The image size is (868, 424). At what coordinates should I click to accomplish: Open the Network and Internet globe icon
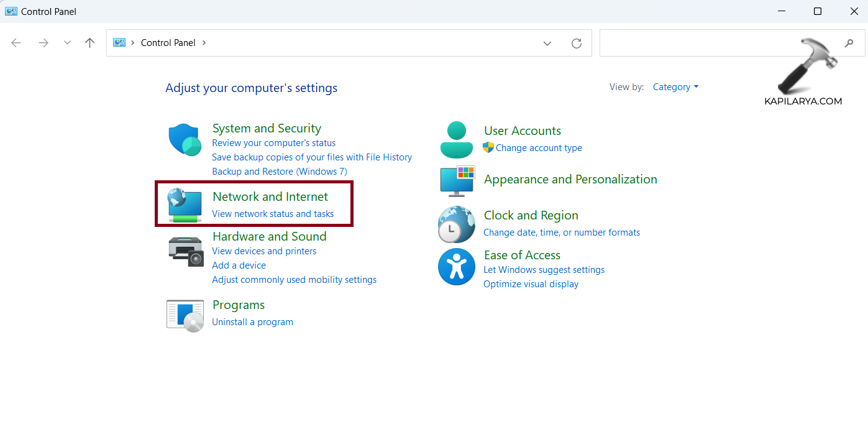point(185,206)
